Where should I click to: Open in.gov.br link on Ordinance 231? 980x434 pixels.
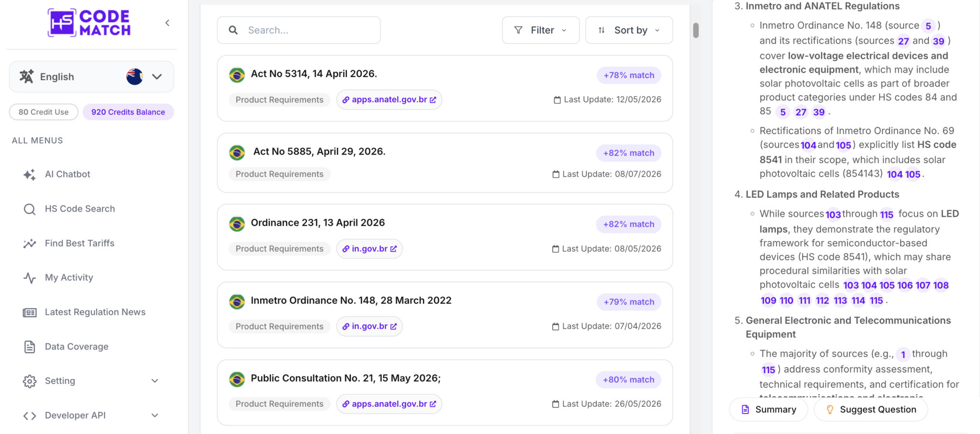pos(369,249)
